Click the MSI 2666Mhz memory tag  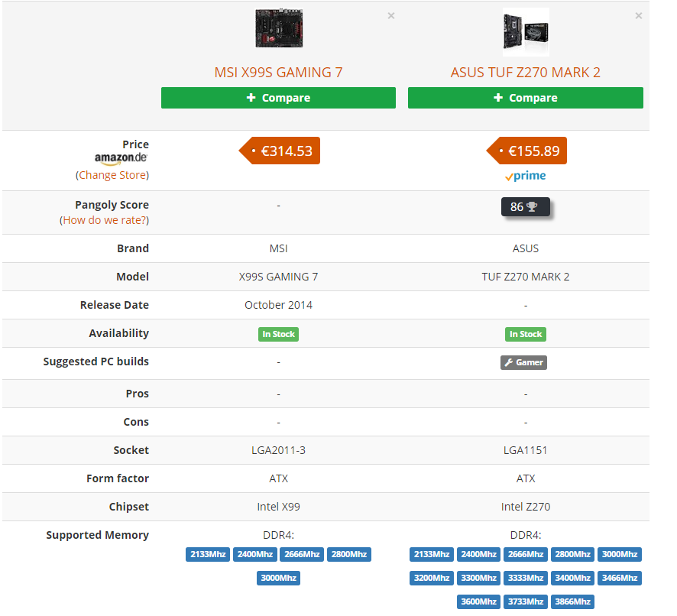click(302, 554)
